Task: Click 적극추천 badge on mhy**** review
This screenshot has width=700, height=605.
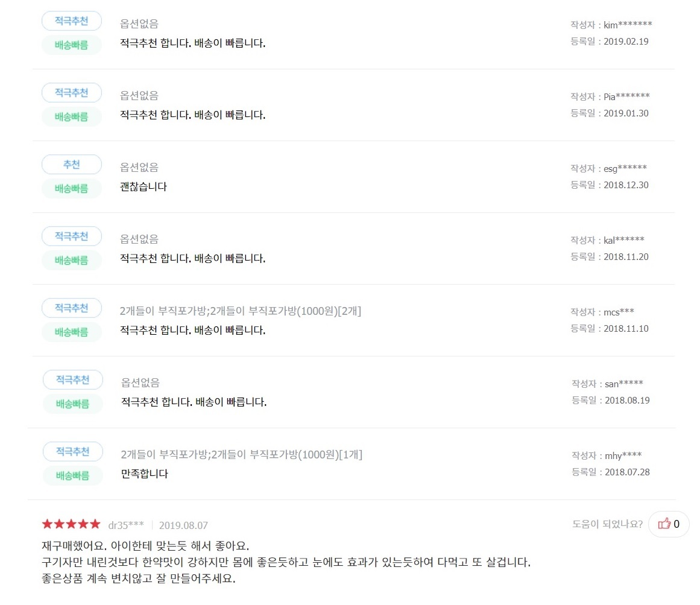Action: click(x=73, y=452)
